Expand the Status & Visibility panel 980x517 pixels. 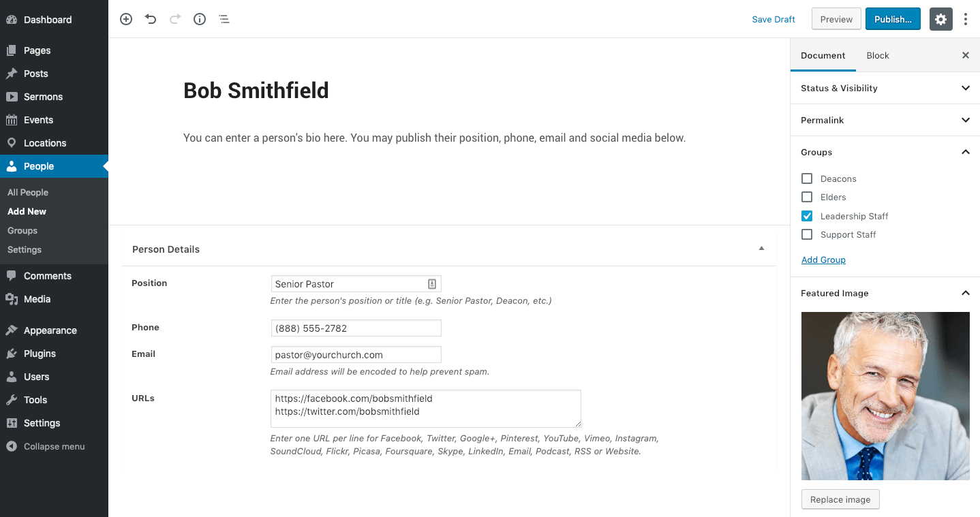point(885,88)
